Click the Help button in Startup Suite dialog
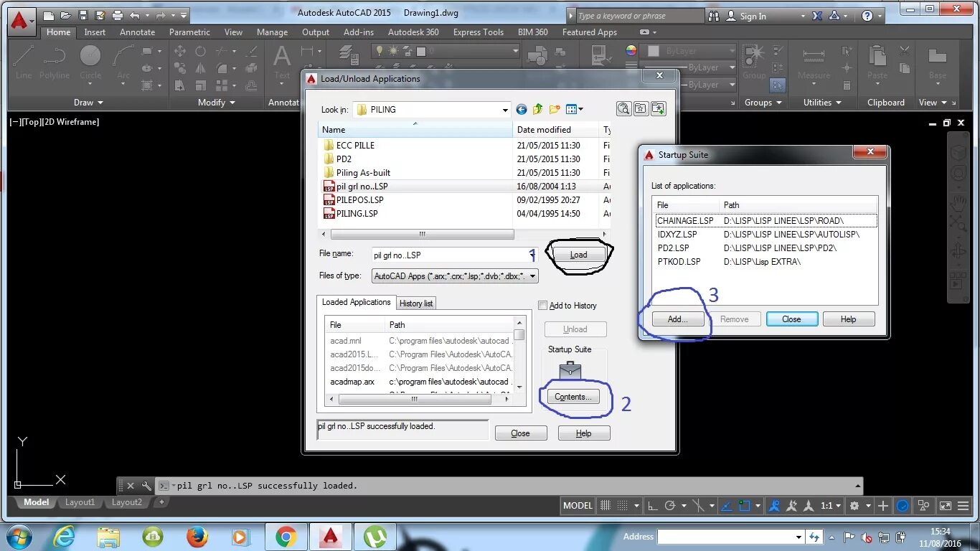This screenshot has height=551, width=980. click(x=849, y=319)
